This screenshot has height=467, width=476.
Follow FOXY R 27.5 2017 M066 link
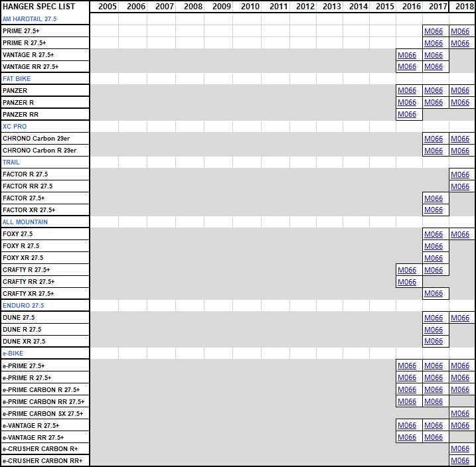(x=434, y=246)
